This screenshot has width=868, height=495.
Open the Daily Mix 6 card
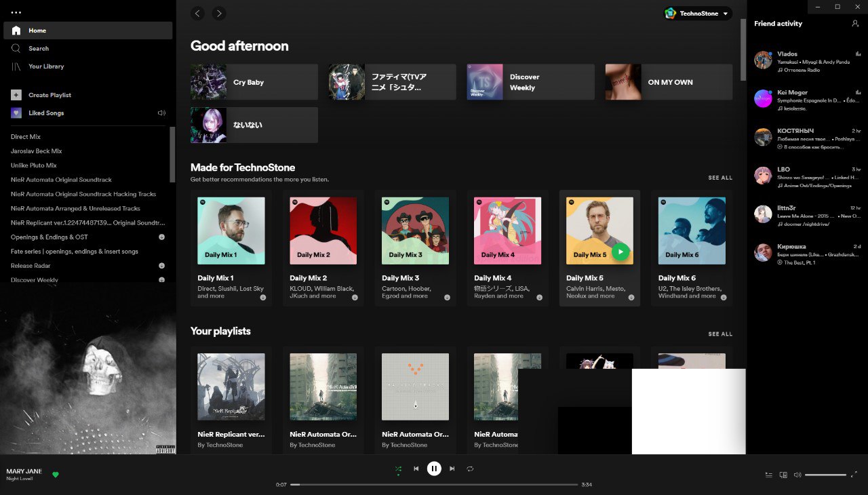coord(692,248)
